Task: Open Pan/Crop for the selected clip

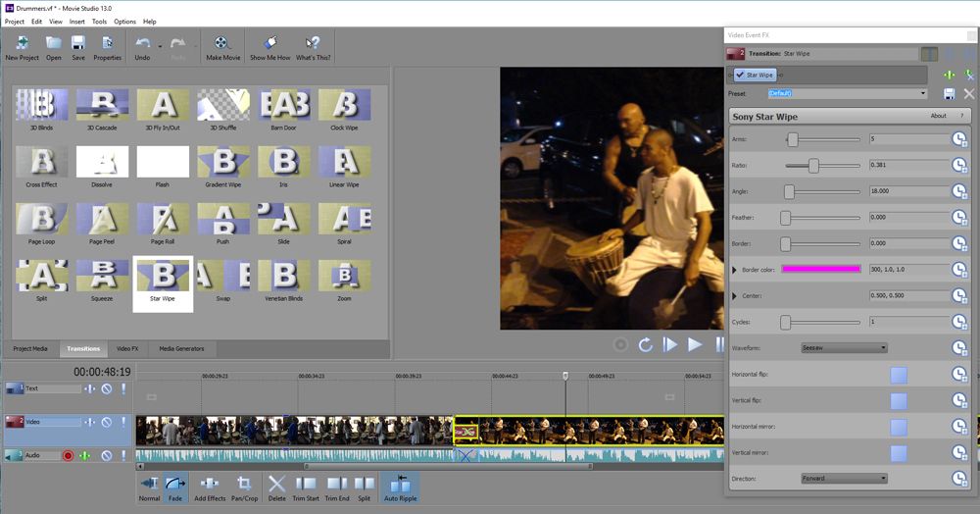Action: [243, 488]
